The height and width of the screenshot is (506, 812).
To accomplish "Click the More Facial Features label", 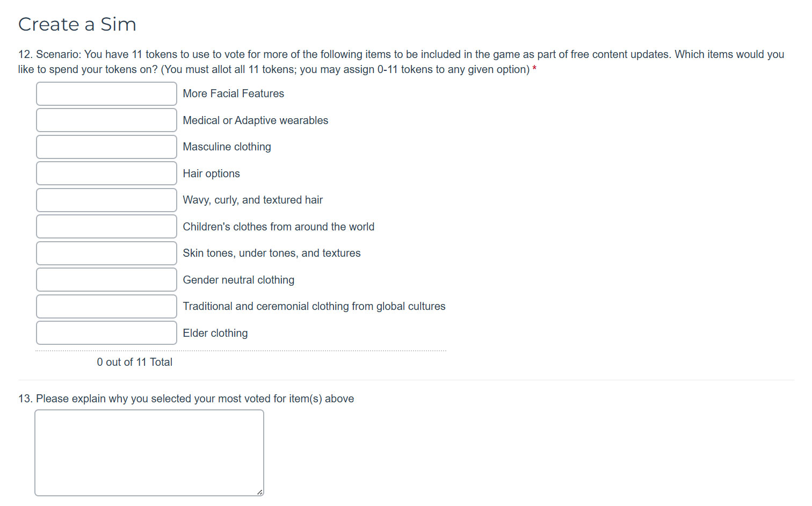I will click(x=234, y=93).
